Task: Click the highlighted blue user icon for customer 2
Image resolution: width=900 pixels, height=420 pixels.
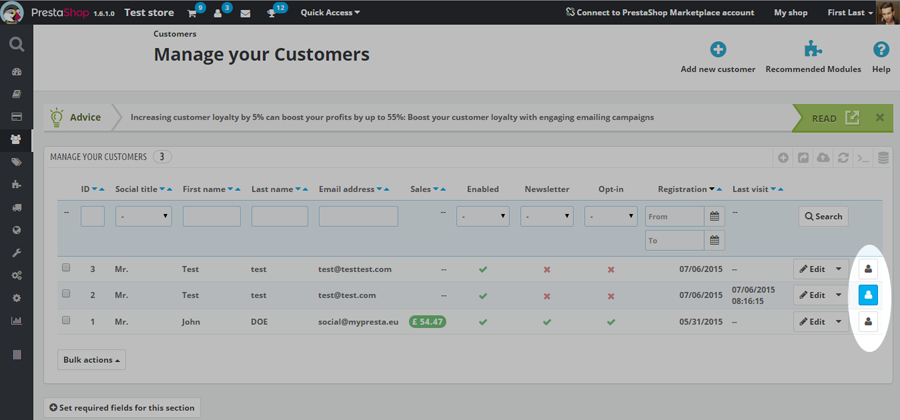Action: [868, 294]
